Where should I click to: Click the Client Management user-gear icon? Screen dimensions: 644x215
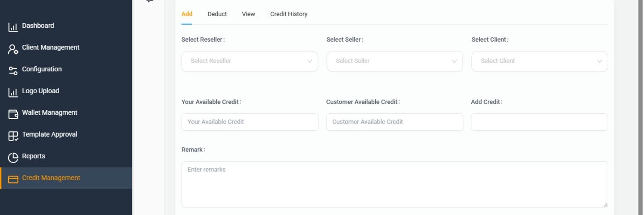[x=13, y=49]
